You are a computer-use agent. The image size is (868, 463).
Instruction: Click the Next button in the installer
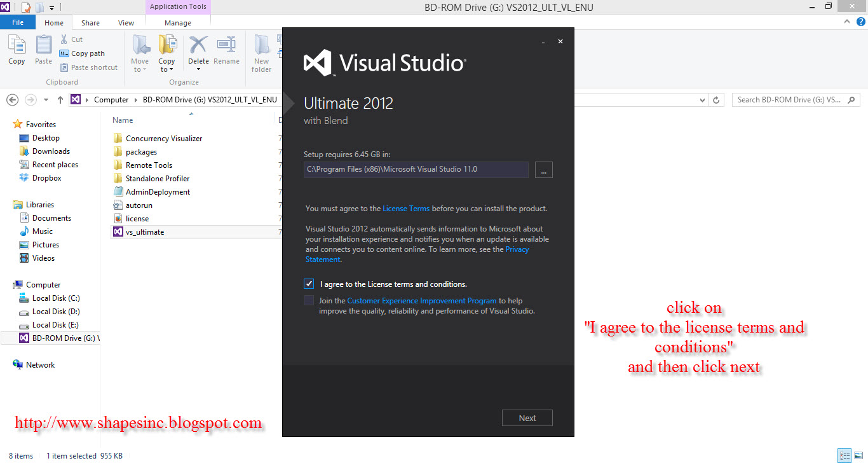pyautogui.click(x=527, y=417)
